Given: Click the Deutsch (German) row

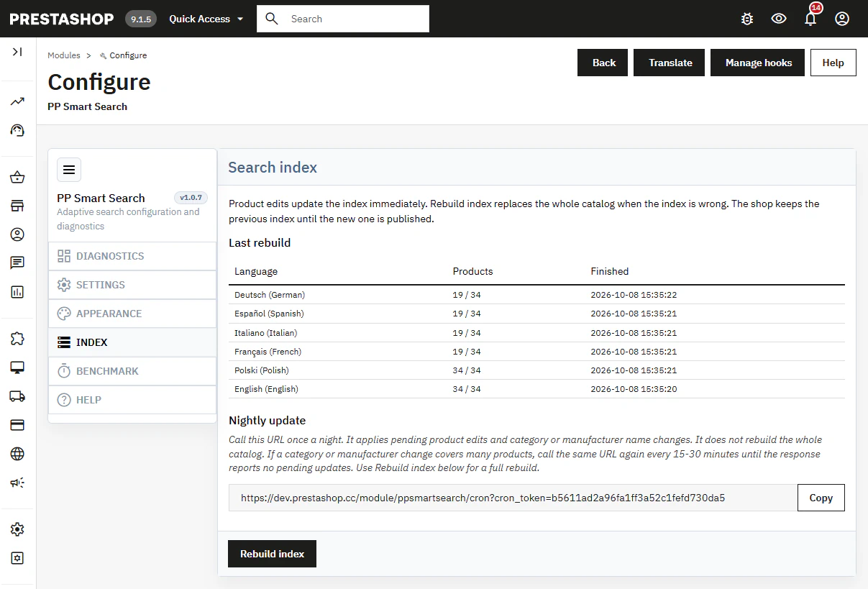Looking at the screenshot, I should [536, 295].
